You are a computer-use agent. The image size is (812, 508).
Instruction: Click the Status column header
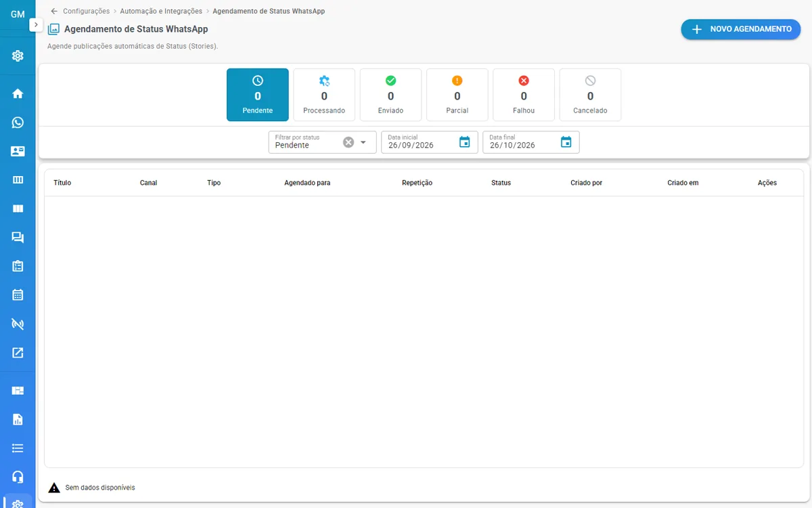[501, 183]
